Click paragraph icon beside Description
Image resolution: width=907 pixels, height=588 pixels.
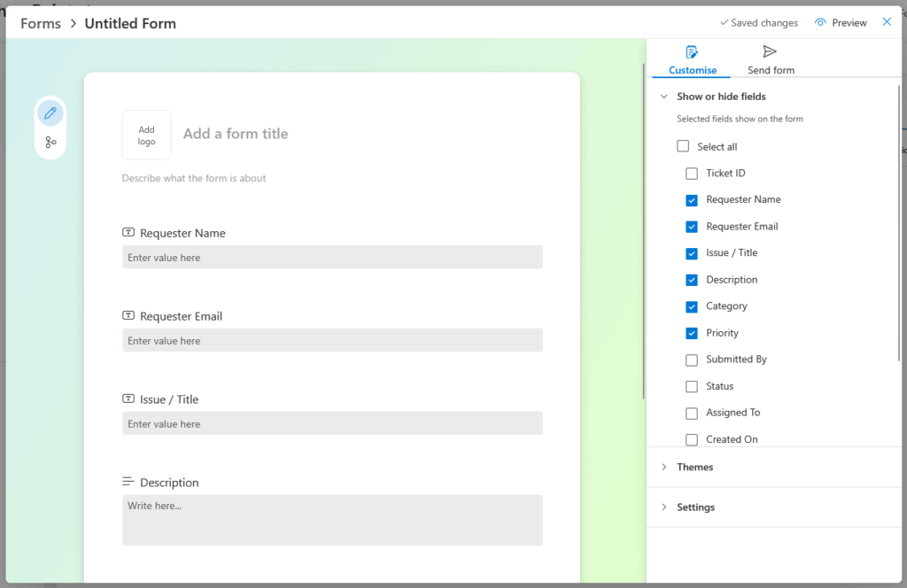pos(128,482)
